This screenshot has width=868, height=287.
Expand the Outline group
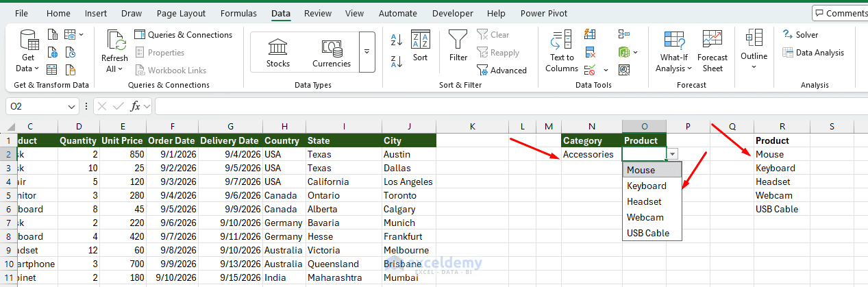754,49
